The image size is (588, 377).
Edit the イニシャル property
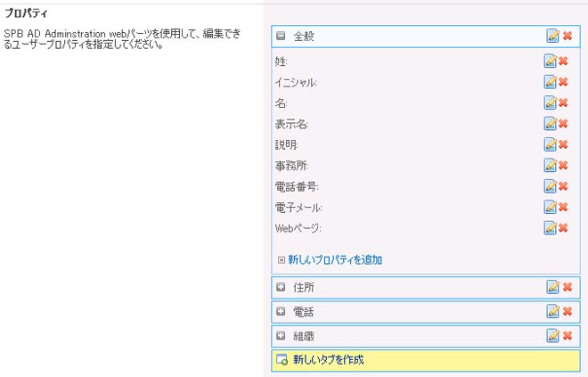pyautogui.click(x=550, y=82)
